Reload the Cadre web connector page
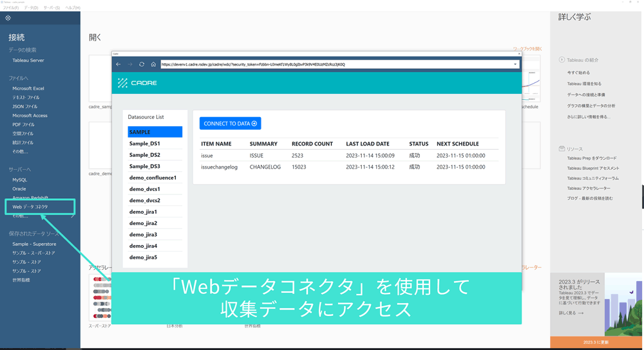644x350 pixels. coord(142,64)
